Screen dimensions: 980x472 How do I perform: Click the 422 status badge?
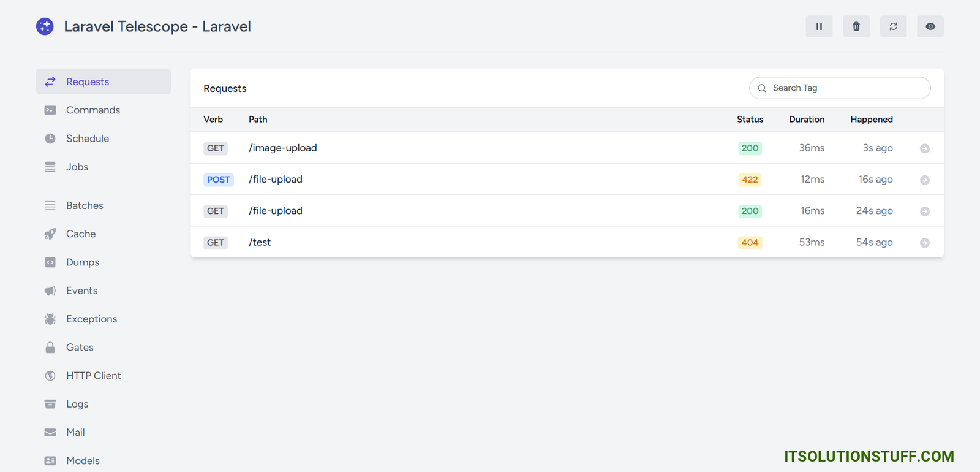tap(750, 180)
